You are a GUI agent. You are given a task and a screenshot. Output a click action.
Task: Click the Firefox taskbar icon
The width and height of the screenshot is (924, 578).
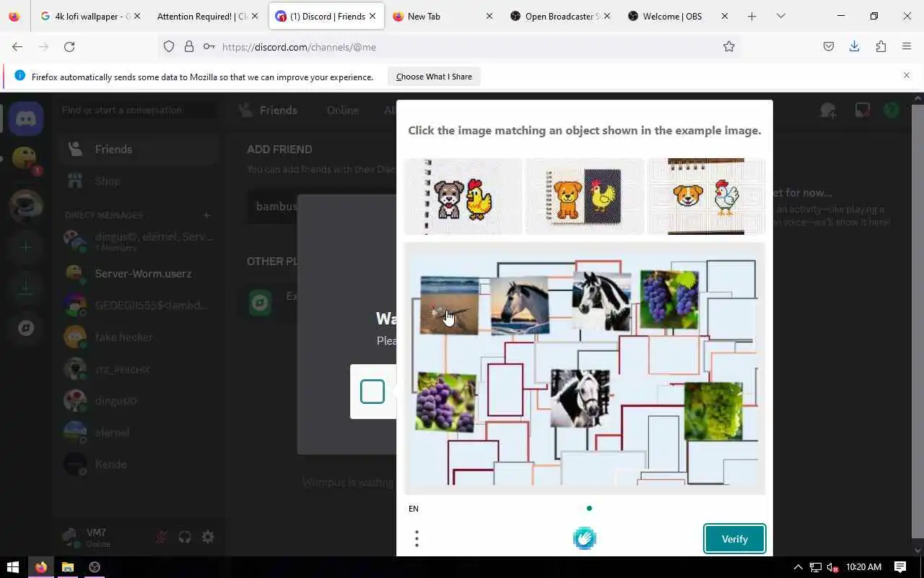pos(41,567)
